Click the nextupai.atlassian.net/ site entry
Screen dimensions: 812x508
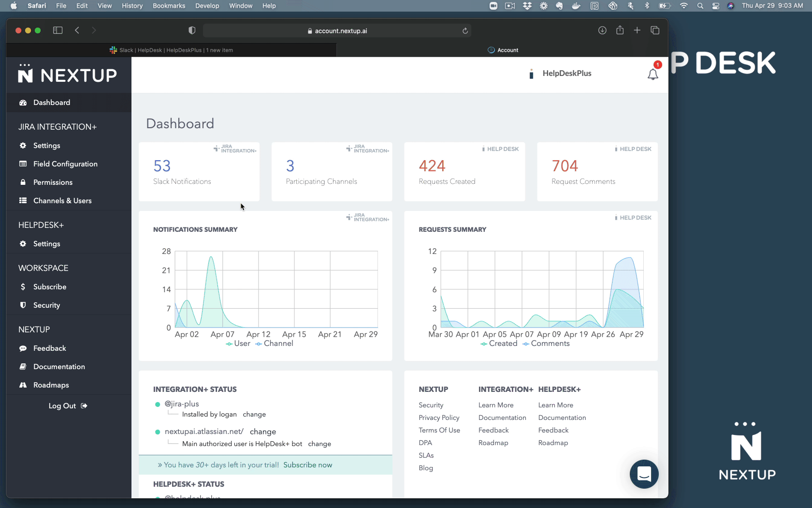tap(204, 432)
